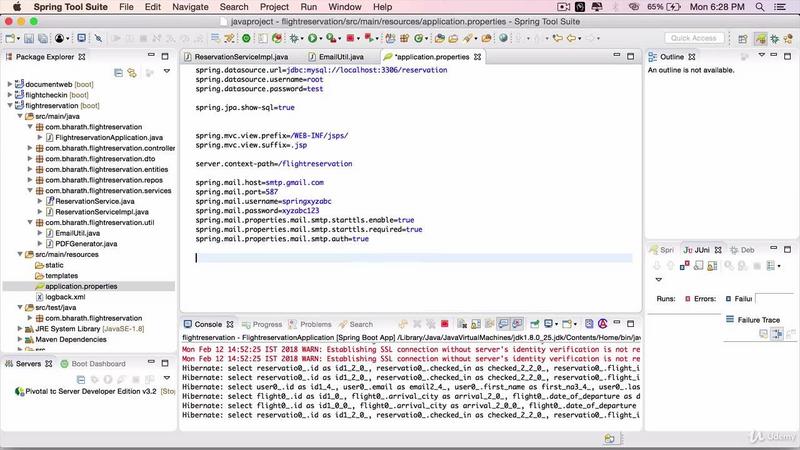Click the green Run button in toolbar
Screen dimensions: 800x450
tap(312, 38)
